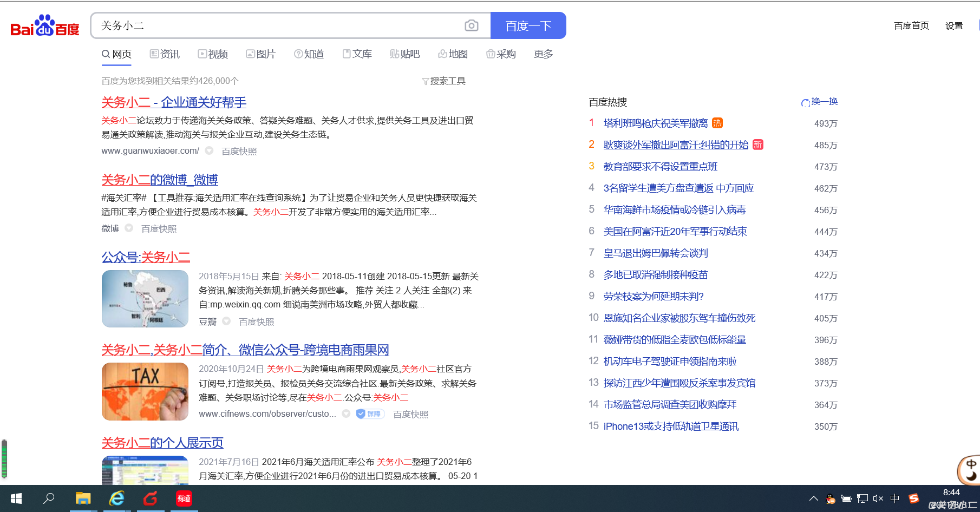Image resolution: width=980 pixels, height=512 pixels.
Task: Go to 百度首页 link
Action: (x=911, y=25)
